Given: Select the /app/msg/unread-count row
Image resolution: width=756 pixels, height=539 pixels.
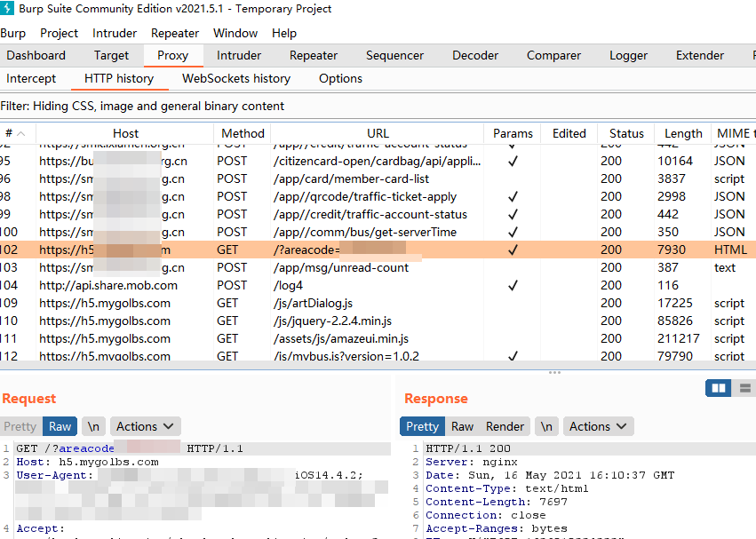Looking at the screenshot, I should [378, 267].
